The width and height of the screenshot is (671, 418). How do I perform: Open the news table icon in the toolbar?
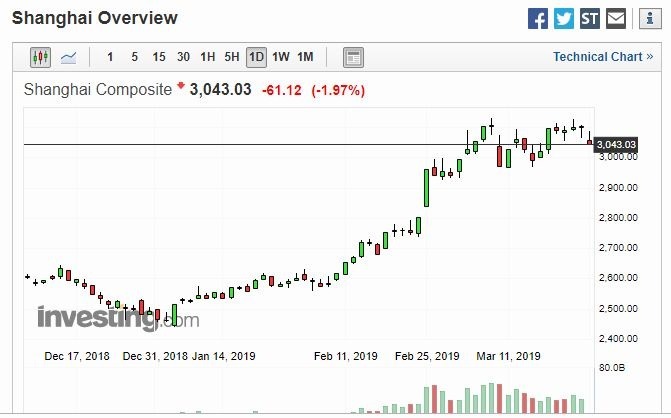(353, 57)
